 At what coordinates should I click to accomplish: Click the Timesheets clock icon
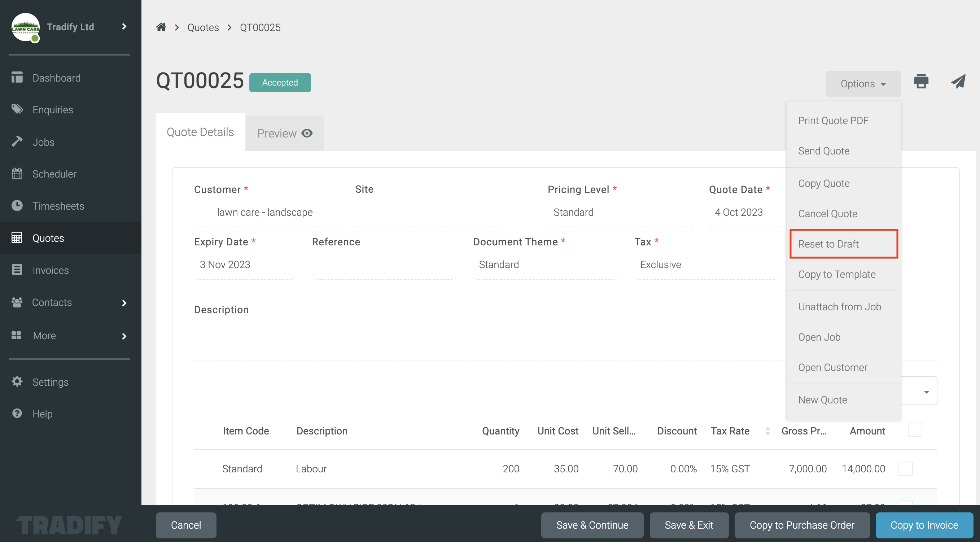(17, 205)
